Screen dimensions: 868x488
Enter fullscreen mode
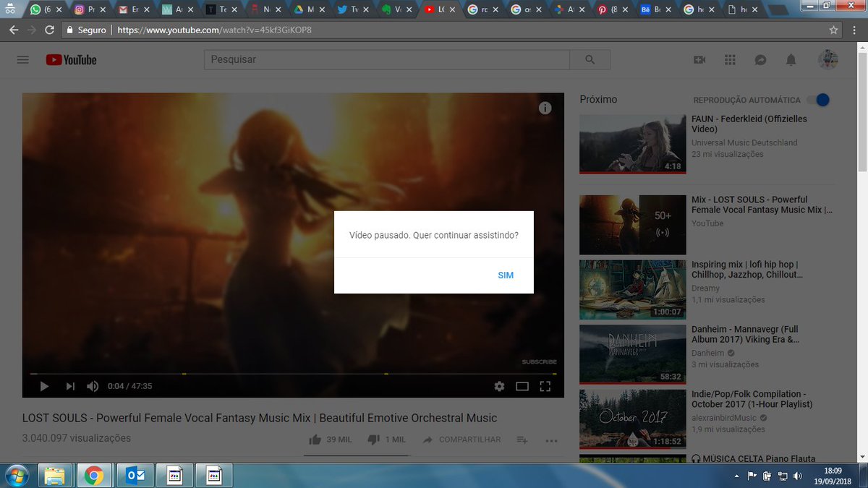click(x=545, y=386)
